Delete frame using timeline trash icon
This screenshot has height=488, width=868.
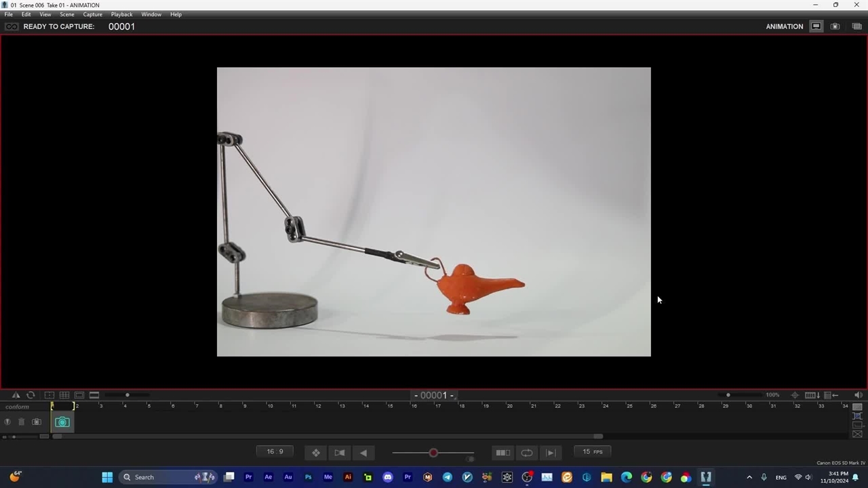click(x=21, y=422)
